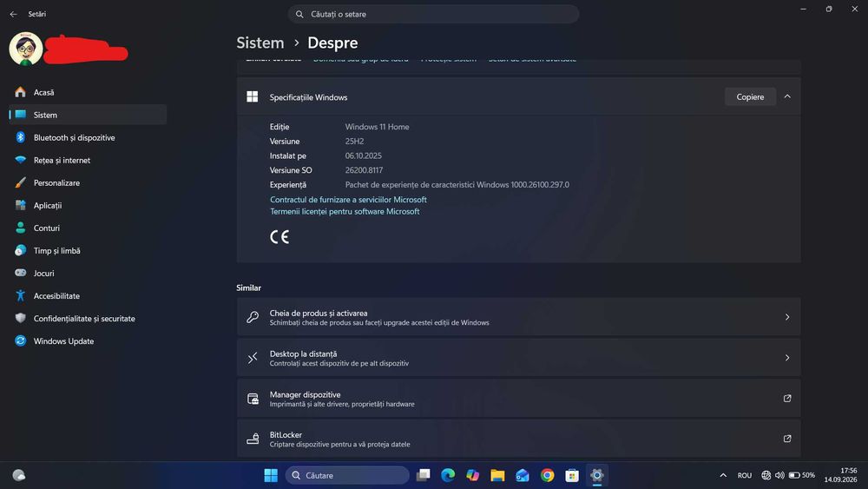868x489 pixels.
Task: Open Rețea și internet settings
Action: (87, 160)
